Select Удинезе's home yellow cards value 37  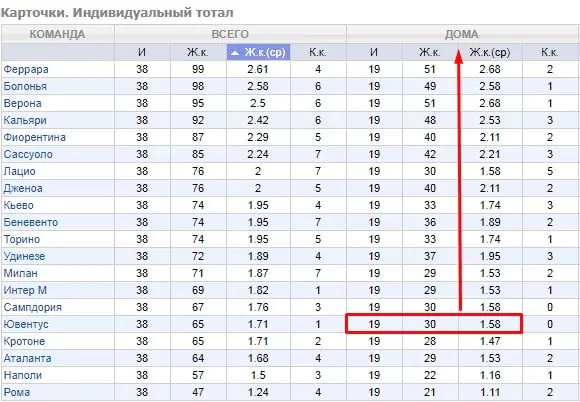point(430,256)
